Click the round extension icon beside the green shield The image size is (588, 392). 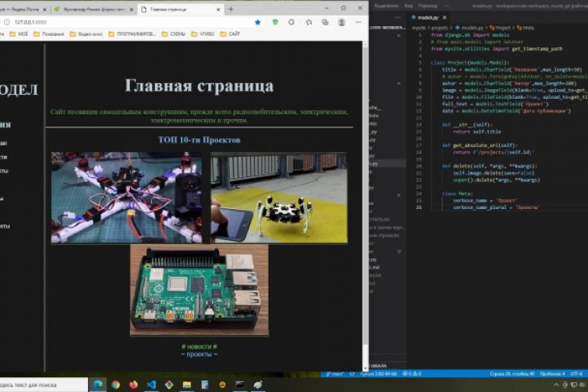coord(292,22)
